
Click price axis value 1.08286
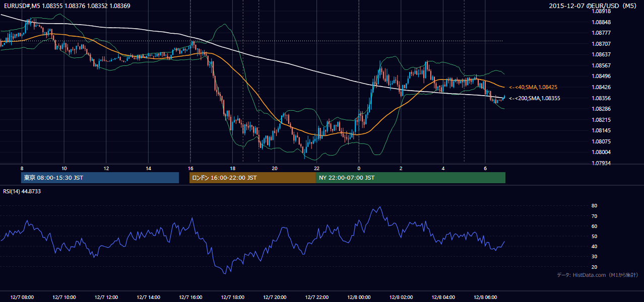pyautogui.click(x=601, y=109)
